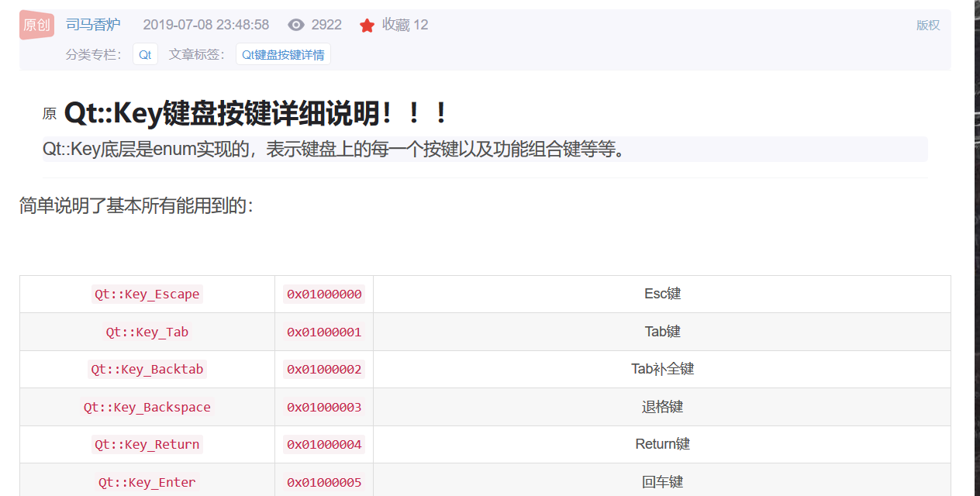Click the red star favorite icon
This screenshot has height=496, width=980.
[366, 24]
